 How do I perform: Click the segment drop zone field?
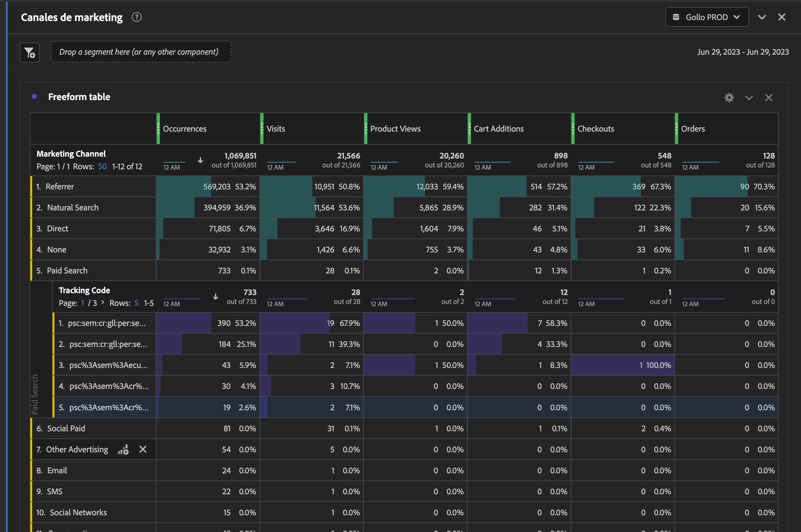141,52
